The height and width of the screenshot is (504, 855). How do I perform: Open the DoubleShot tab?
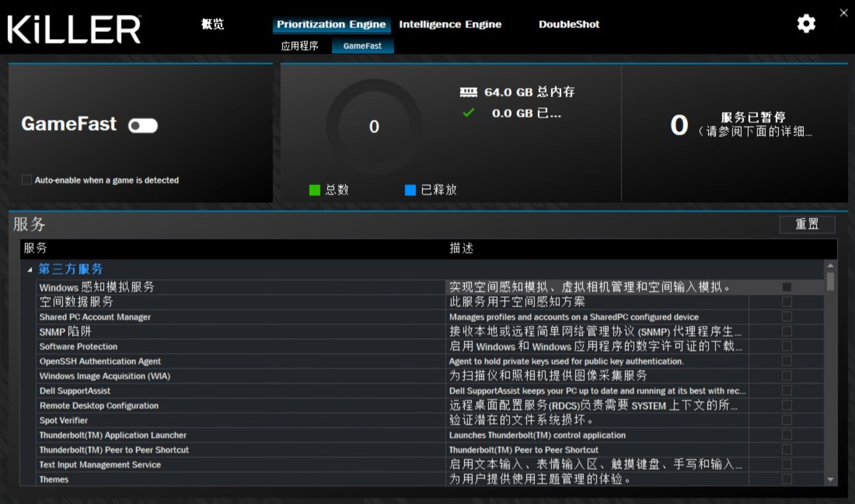[x=568, y=24]
